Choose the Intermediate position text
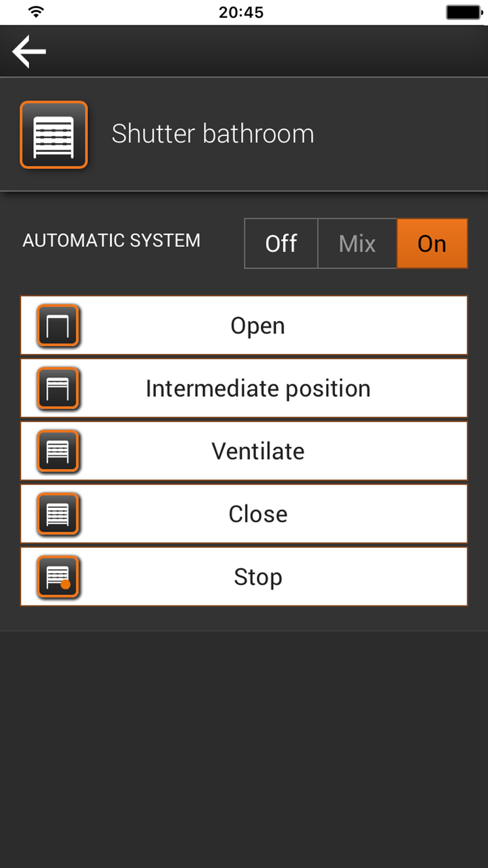 (258, 389)
